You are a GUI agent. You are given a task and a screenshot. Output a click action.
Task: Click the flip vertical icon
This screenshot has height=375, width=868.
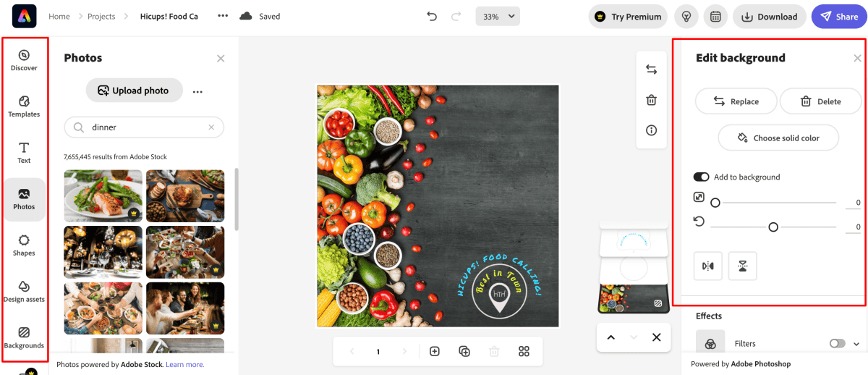pos(742,266)
